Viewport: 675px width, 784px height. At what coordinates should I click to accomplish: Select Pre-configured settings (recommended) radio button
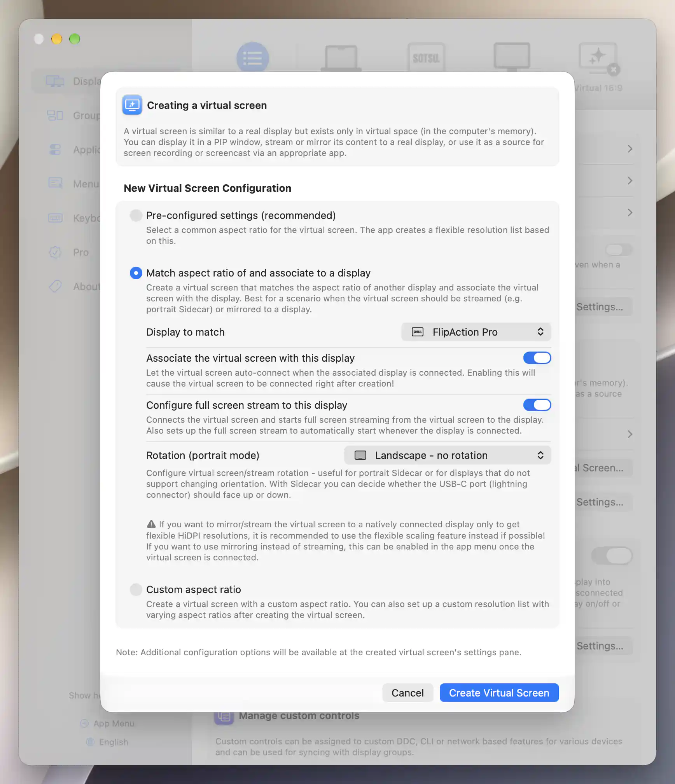[x=136, y=215]
